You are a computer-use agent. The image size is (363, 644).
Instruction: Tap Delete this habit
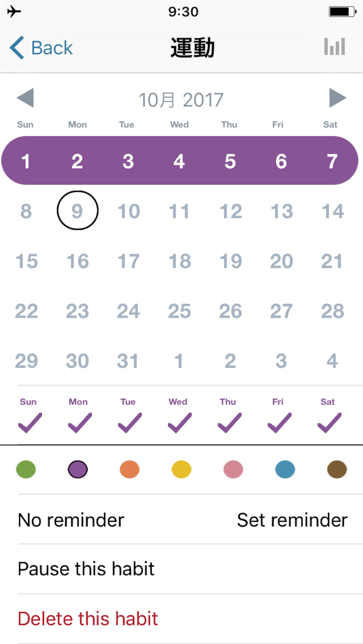pos(88,618)
